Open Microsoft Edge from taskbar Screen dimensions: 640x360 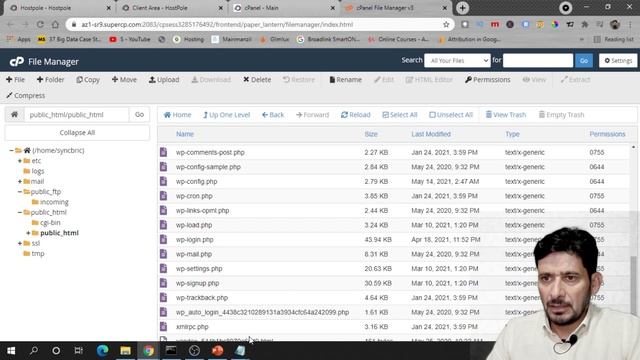(102, 350)
